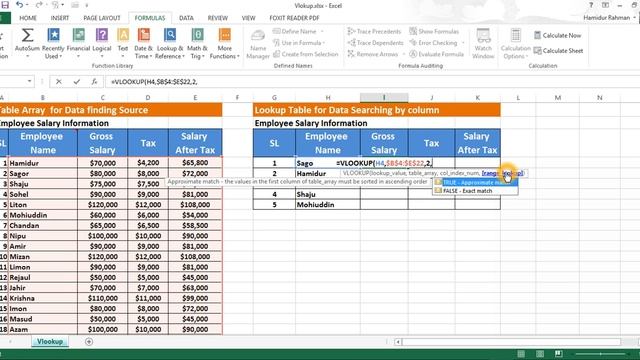Click Define Name
The height and width of the screenshot is (360, 640).
(298, 31)
